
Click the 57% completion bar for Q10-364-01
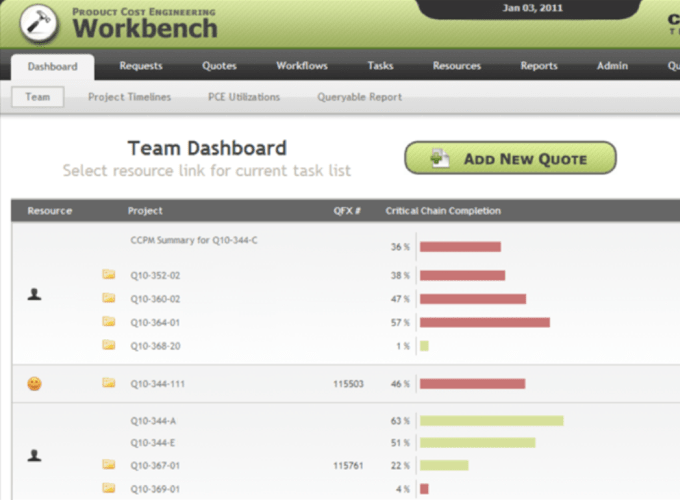pos(485,322)
